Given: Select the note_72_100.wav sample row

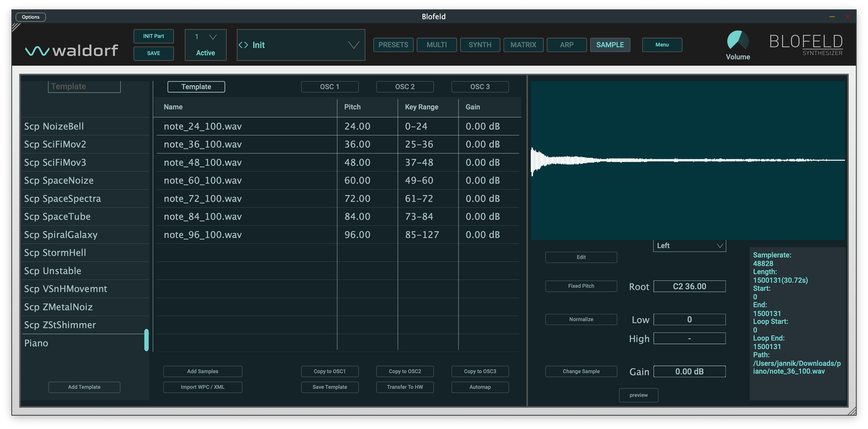Looking at the screenshot, I should 338,199.
